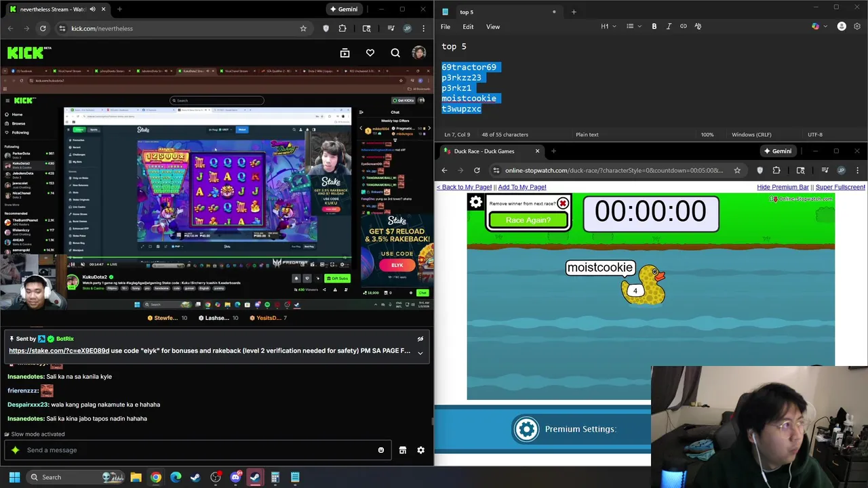This screenshot has width=868, height=488.
Task: Click online-stopwatch.com address bar
Action: pos(614,170)
